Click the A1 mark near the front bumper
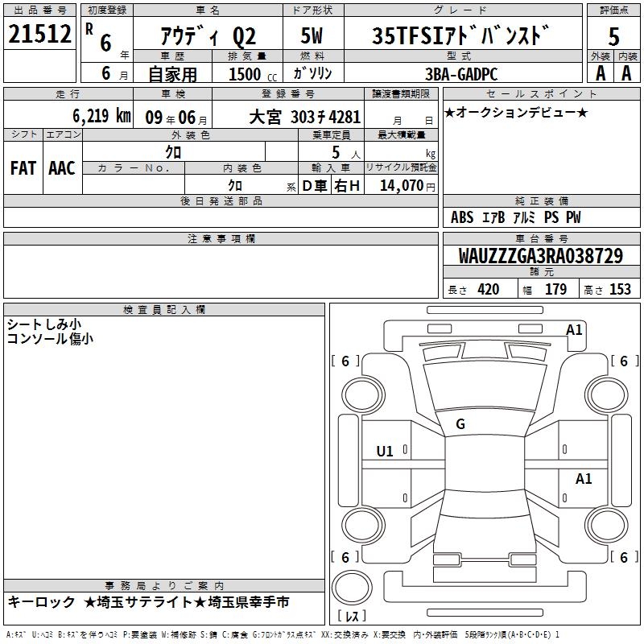Viewport: 644px width, 644px height. [x=574, y=330]
